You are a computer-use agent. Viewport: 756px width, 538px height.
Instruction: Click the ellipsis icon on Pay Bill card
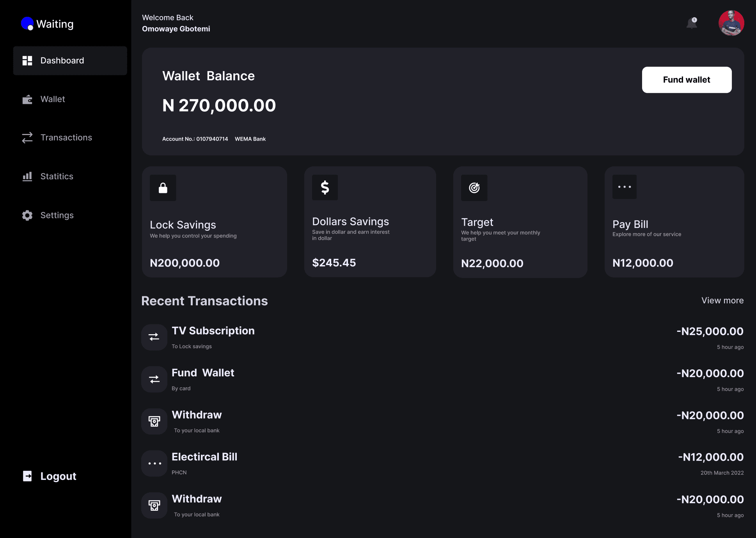[624, 187]
